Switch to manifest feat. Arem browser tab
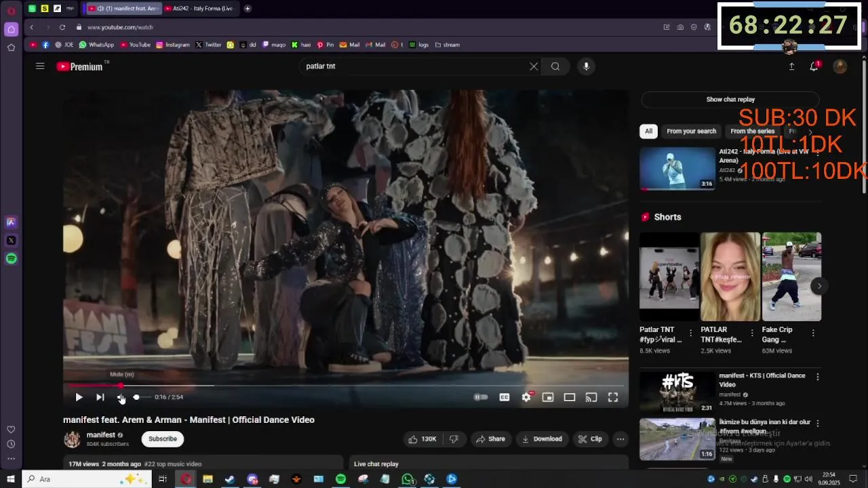The height and width of the screenshot is (488, 868). tap(123, 8)
